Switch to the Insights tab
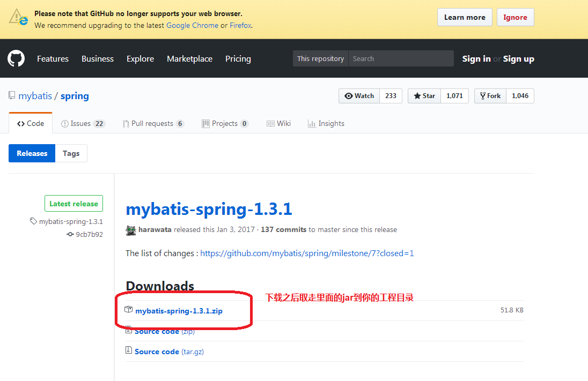The image size is (588, 381). pos(326,123)
